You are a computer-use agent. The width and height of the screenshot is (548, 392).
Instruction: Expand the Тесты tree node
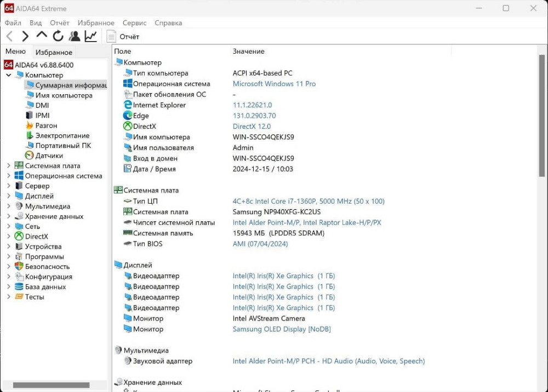coord(9,297)
